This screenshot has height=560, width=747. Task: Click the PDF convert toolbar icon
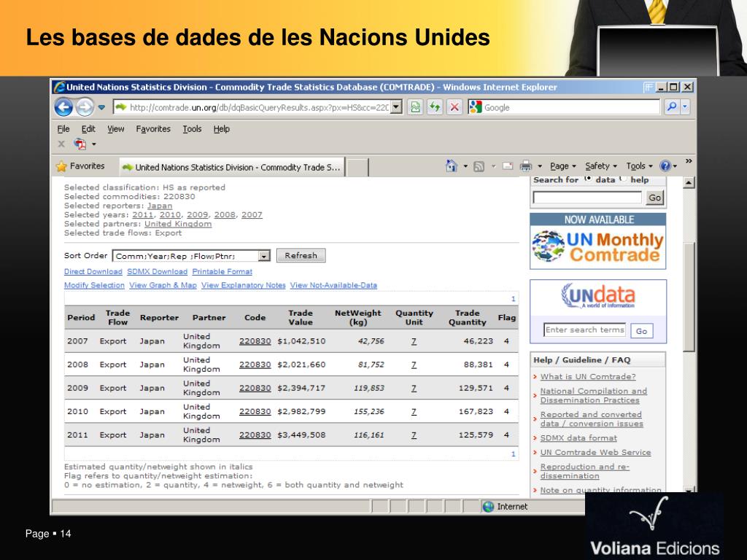pos(80,144)
